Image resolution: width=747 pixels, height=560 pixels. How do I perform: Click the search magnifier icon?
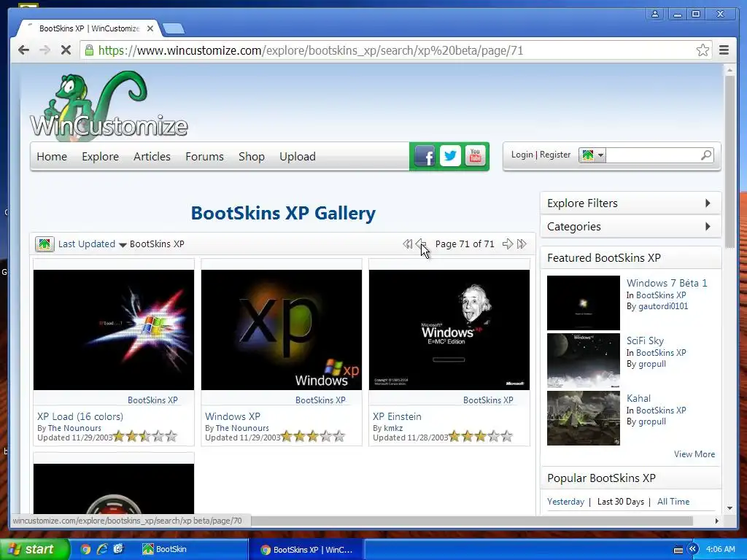(706, 155)
